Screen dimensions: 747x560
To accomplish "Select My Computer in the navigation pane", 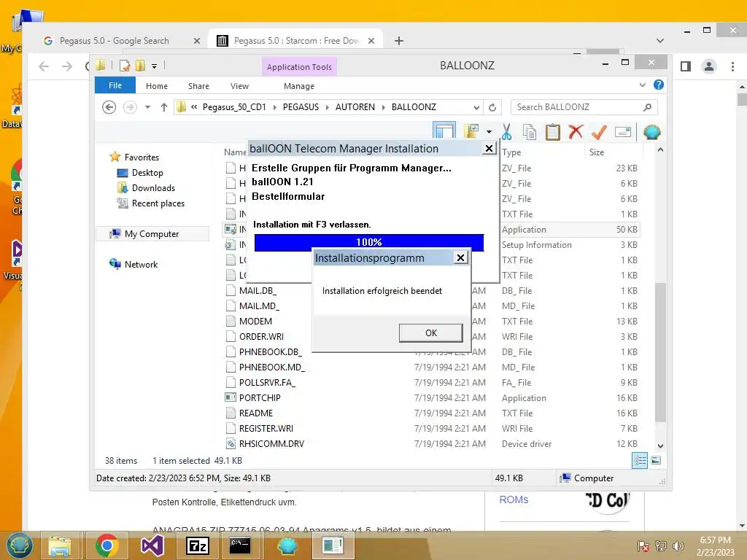I will point(152,234).
